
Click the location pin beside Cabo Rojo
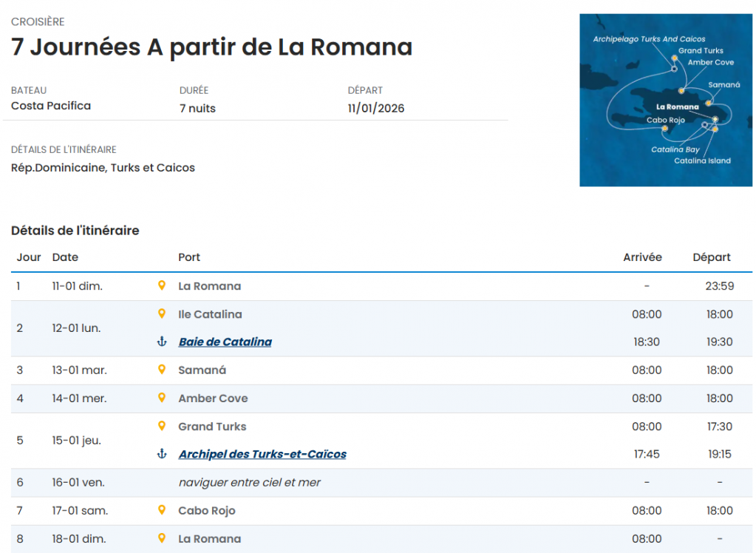(x=162, y=510)
